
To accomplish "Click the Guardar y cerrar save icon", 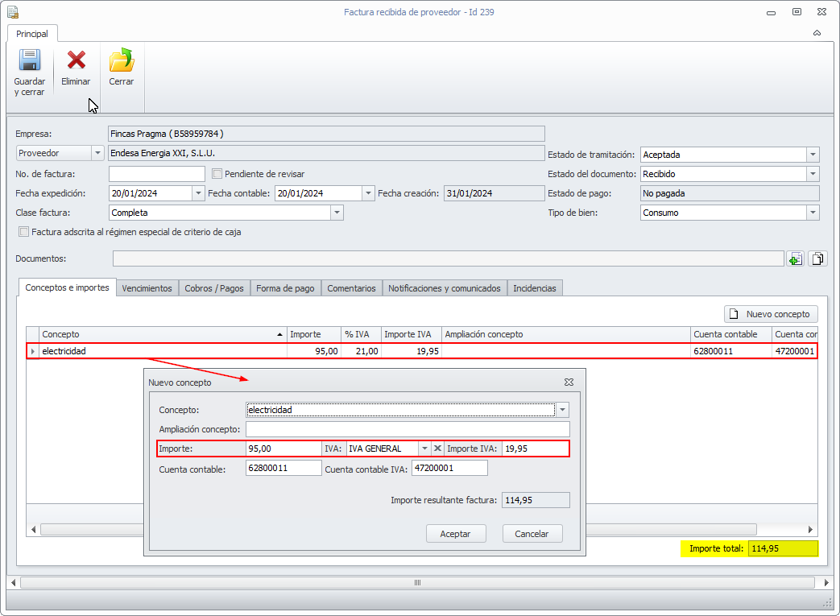I will [x=30, y=61].
